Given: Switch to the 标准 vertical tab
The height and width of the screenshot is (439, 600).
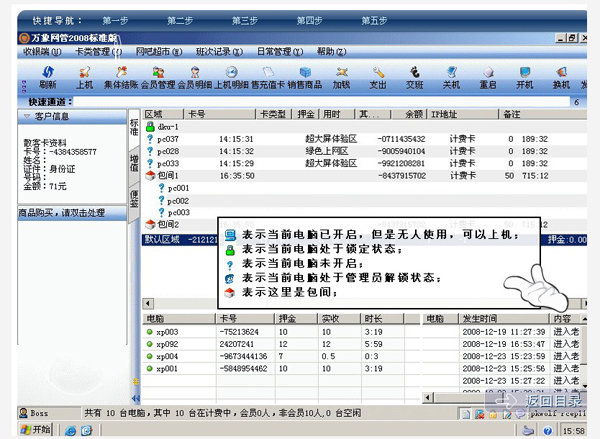Looking at the screenshot, I should pos(134,127).
